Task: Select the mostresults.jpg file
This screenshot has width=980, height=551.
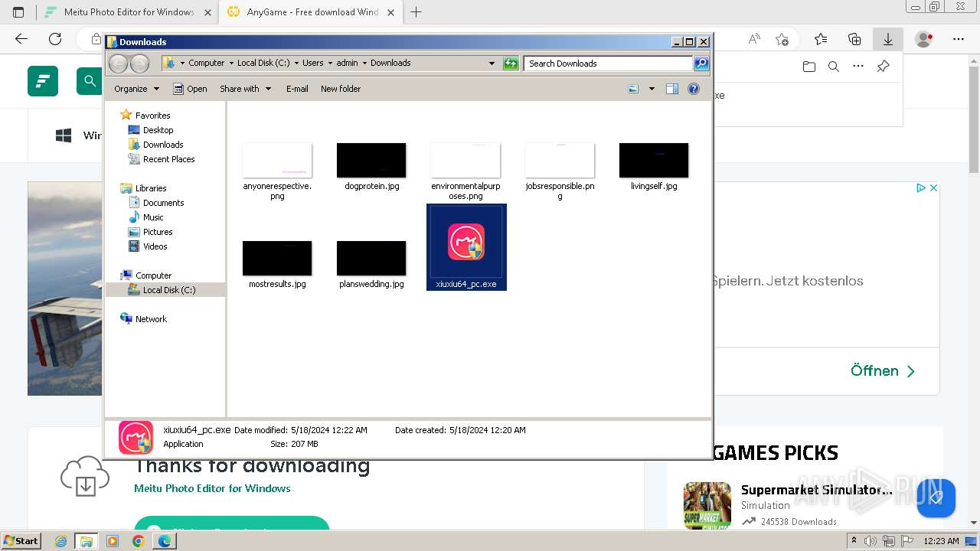Action: 277,265
